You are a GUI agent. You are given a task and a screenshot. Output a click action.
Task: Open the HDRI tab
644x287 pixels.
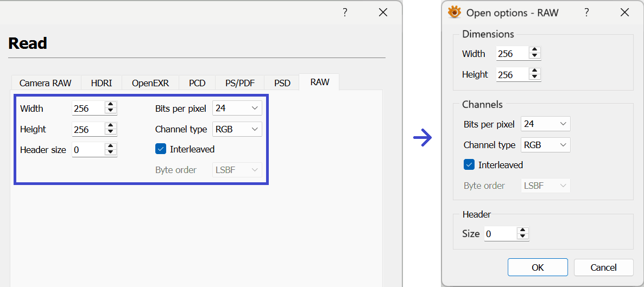click(x=101, y=83)
